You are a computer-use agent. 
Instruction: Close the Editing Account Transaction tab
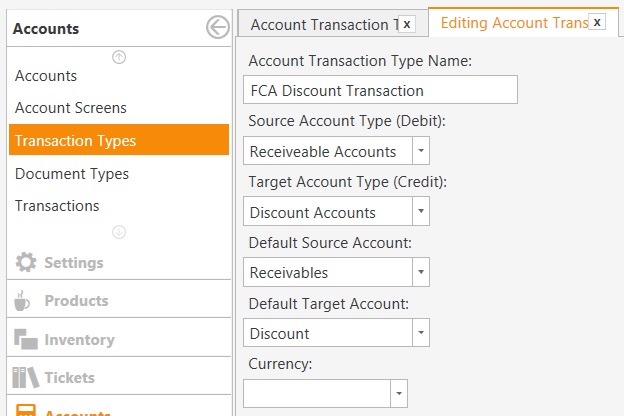pos(597,22)
